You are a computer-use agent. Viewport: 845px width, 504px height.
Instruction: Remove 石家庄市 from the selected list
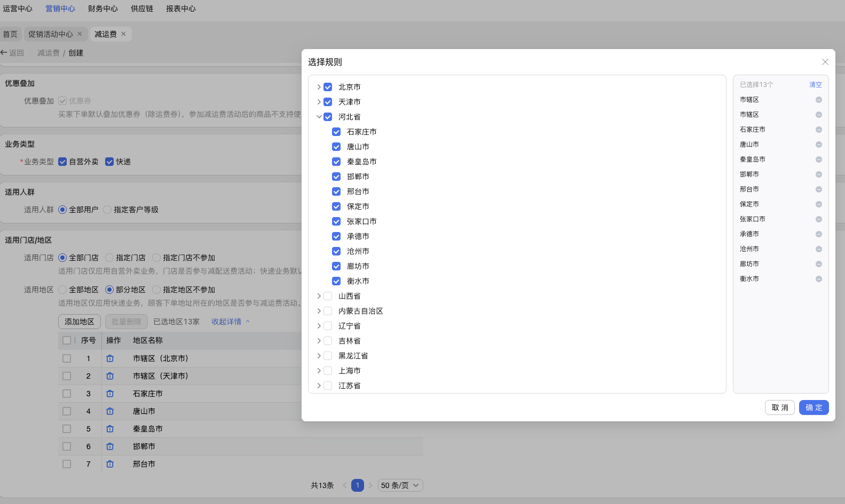[x=818, y=130]
